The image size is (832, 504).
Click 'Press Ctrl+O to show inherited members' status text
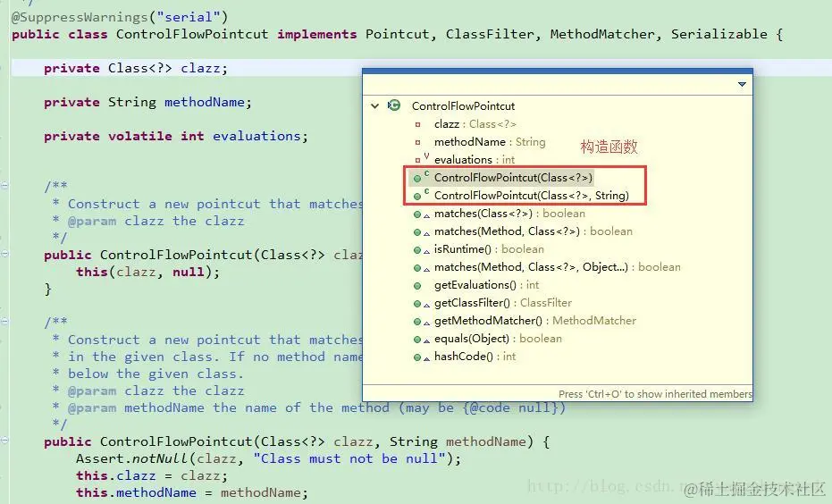pos(655,394)
